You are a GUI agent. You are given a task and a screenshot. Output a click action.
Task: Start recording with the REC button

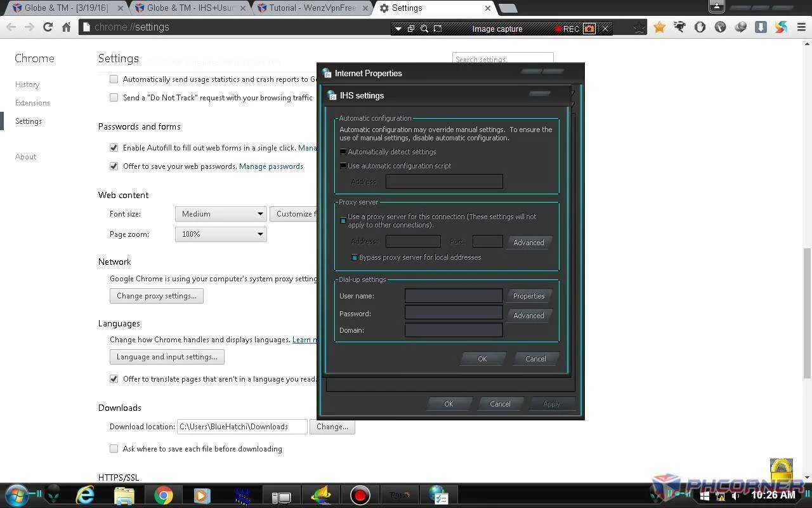[x=566, y=29]
